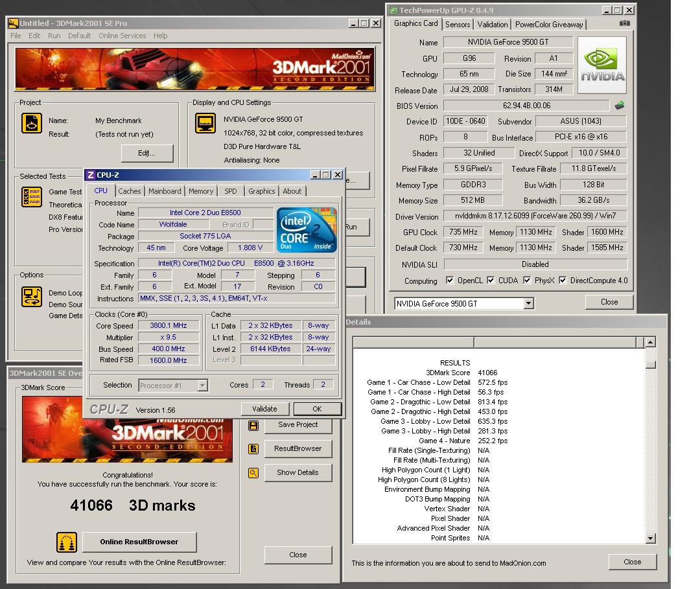Click the 3DMark2001 banner in score window
Image resolution: width=700 pixels, height=589 pixels.
pyautogui.click(x=127, y=429)
